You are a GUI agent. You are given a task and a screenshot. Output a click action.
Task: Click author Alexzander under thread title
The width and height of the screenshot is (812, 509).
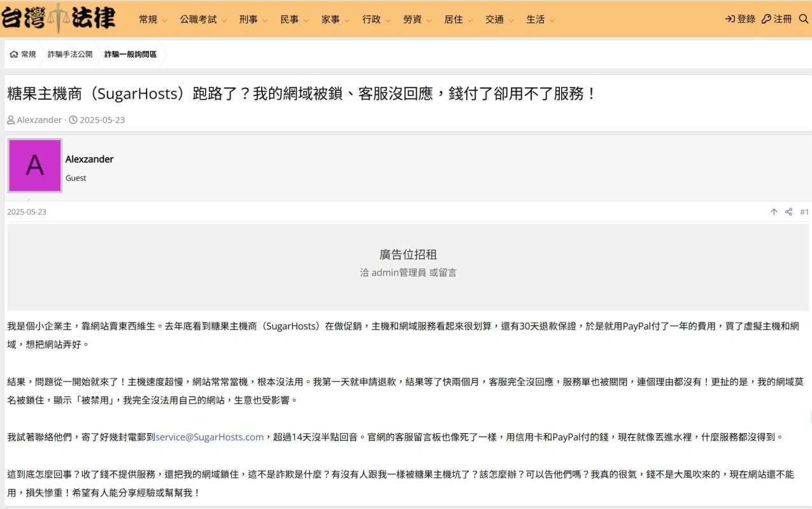[x=39, y=120]
